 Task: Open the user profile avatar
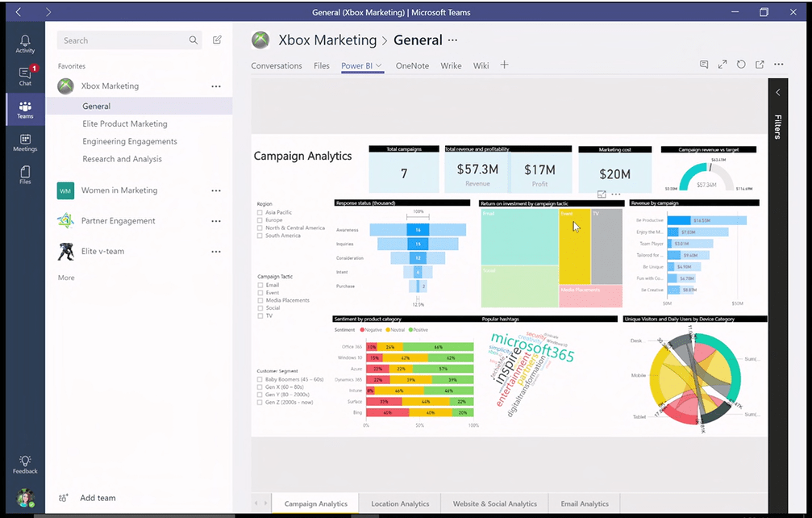[x=25, y=498]
